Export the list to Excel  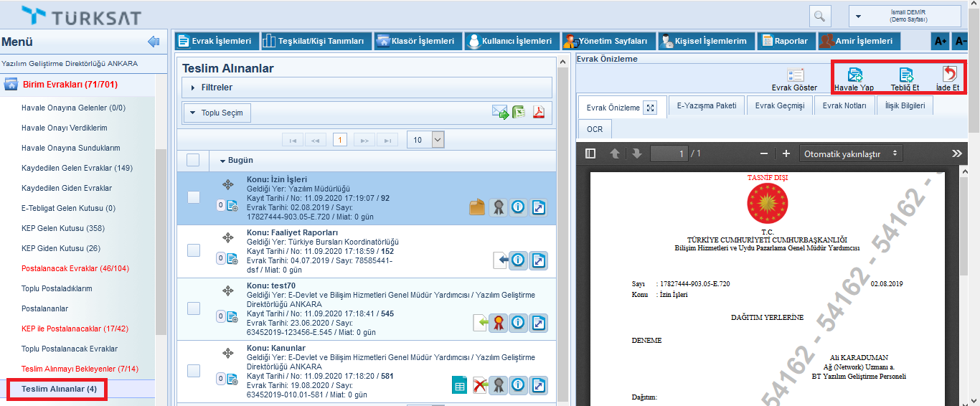point(519,112)
